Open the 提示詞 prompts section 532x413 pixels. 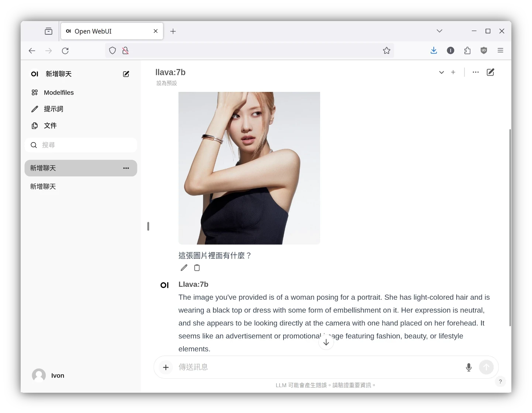[x=53, y=109]
